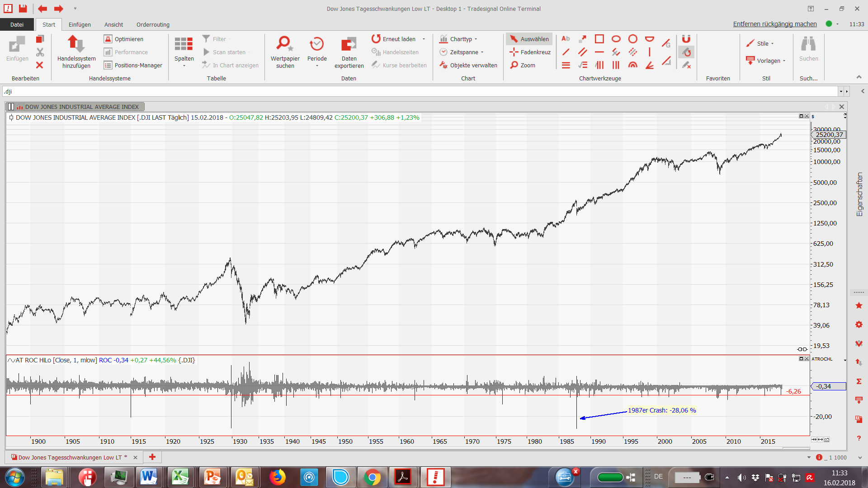
Task: Pick the parallel trend channel tool
Action: 583,52
